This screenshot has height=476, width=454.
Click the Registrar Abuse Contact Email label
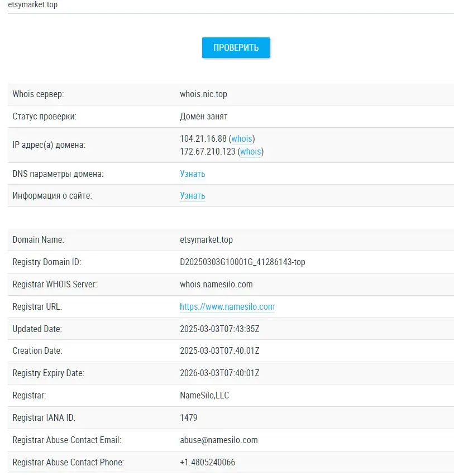(x=67, y=440)
